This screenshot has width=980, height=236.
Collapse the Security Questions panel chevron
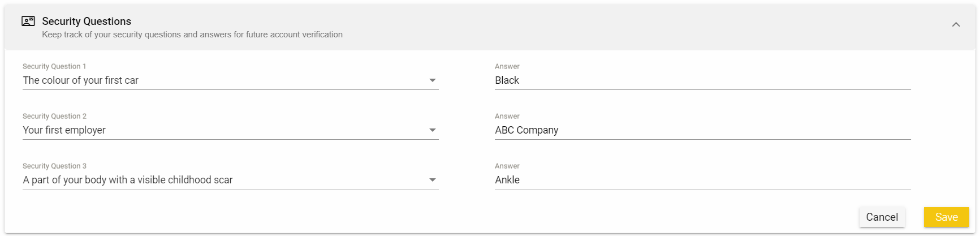[x=956, y=24]
